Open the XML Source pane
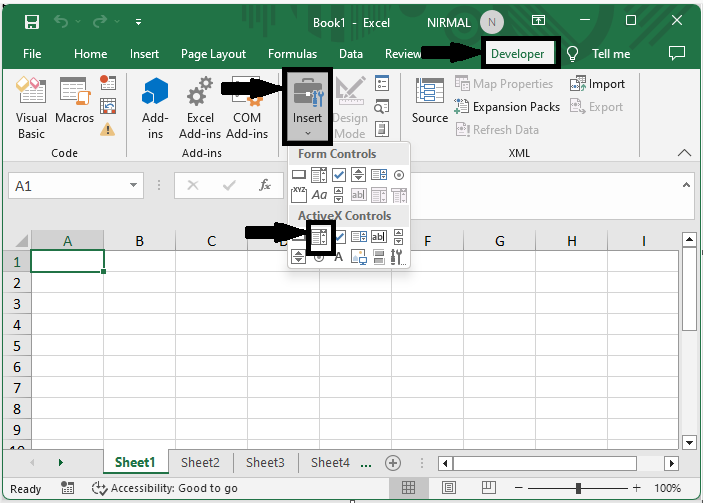 (x=430, y=100)
